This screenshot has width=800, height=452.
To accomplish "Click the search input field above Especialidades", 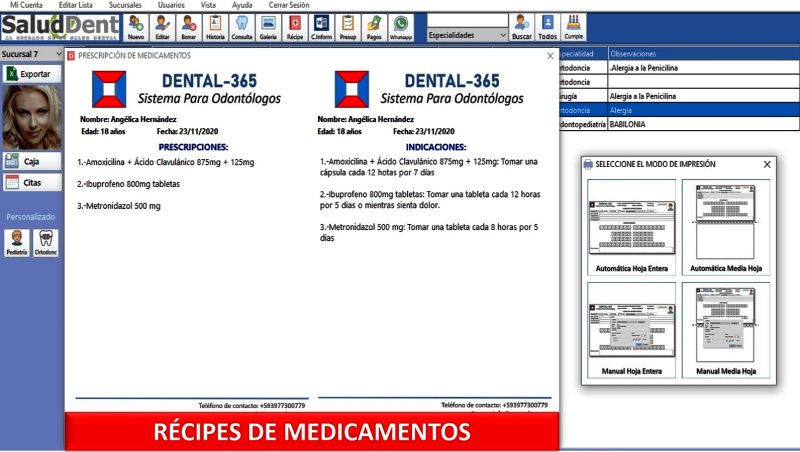I will coord(467,20).
